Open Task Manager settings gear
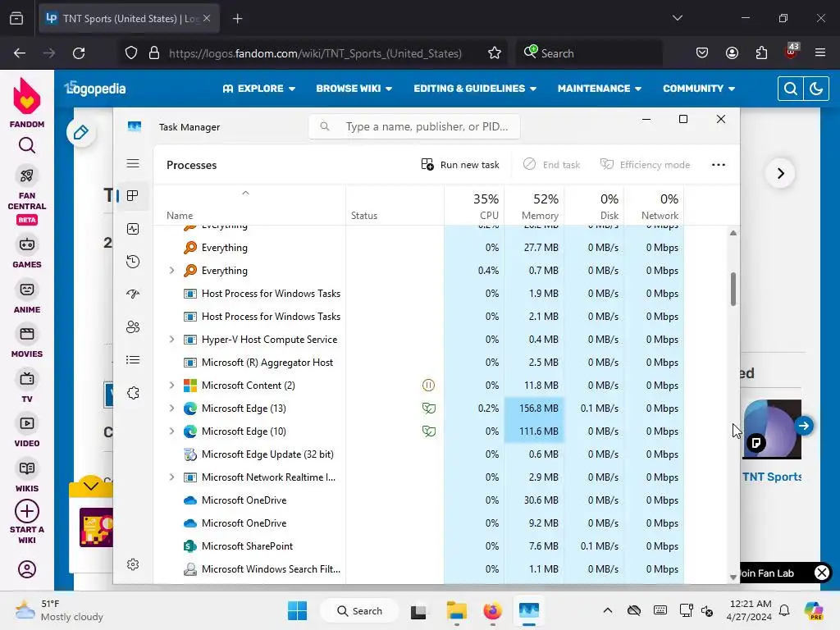 [x=133, y=564]
